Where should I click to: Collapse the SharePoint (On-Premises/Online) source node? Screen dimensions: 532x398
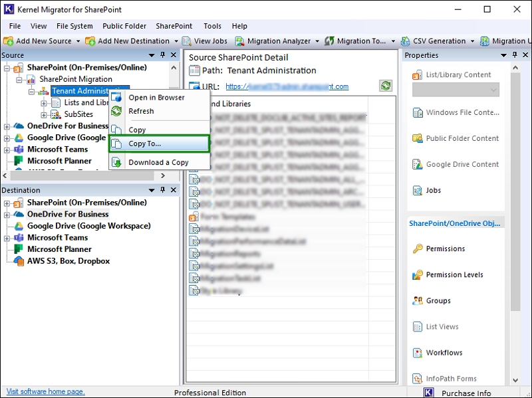(7, 68)
